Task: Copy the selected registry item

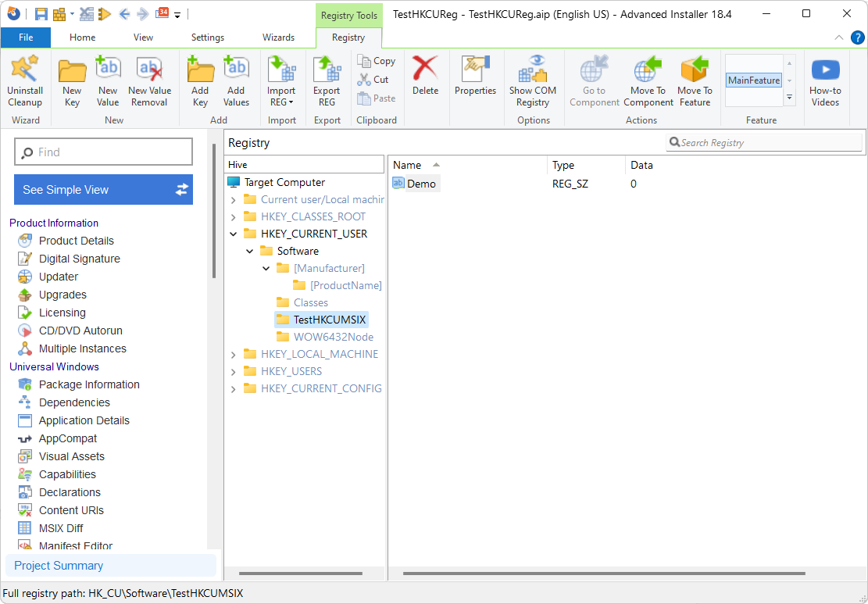Action: 377,61
